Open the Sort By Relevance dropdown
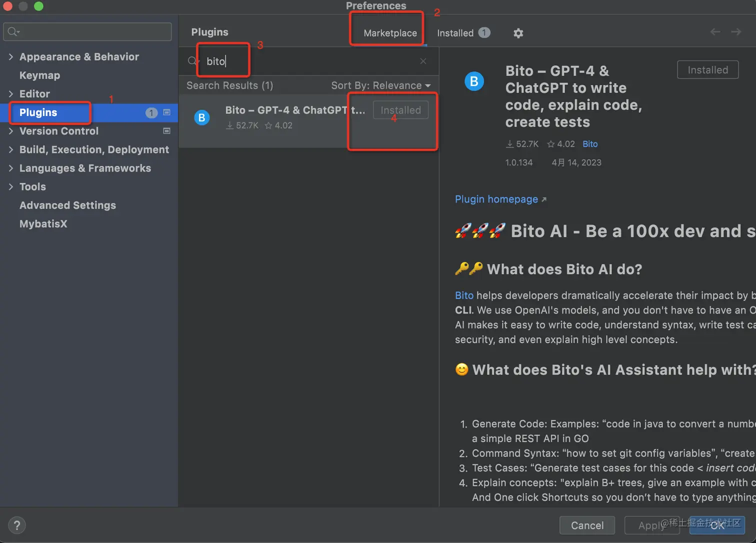 coord(380,85)
